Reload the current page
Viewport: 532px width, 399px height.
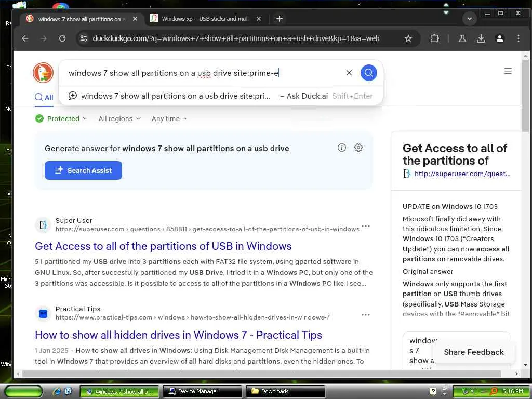[62, 38]
